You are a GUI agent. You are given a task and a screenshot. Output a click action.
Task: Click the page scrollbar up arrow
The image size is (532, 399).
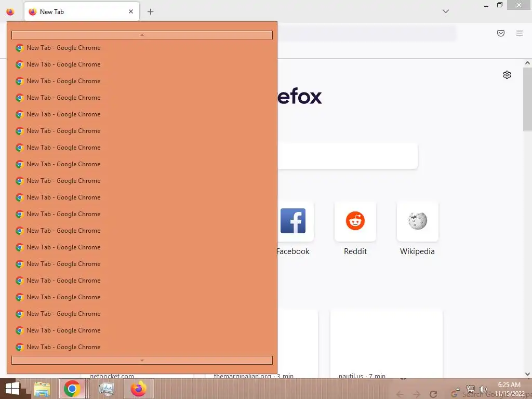(x=527, y=63)
